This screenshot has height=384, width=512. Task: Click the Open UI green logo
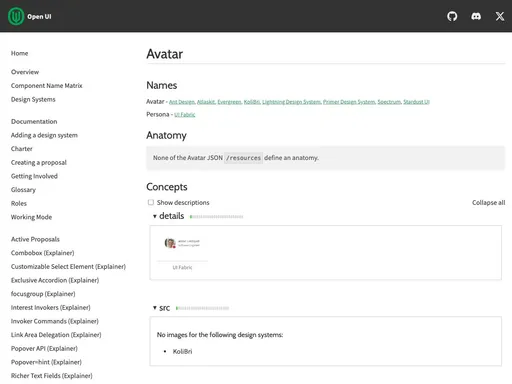[16, 16]
